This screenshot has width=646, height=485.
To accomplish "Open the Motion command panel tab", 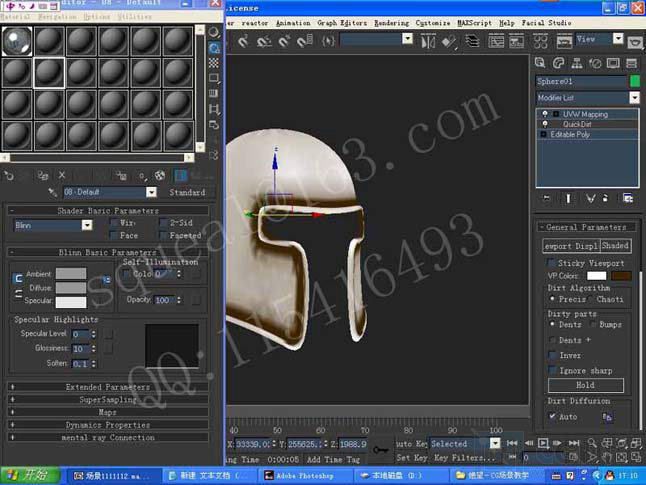I will pos(595,63).
